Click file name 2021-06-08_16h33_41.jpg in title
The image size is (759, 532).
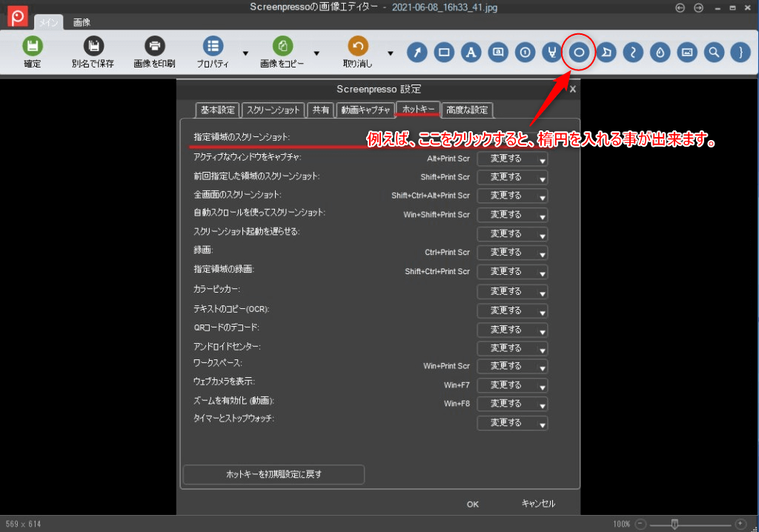(445, 7)
